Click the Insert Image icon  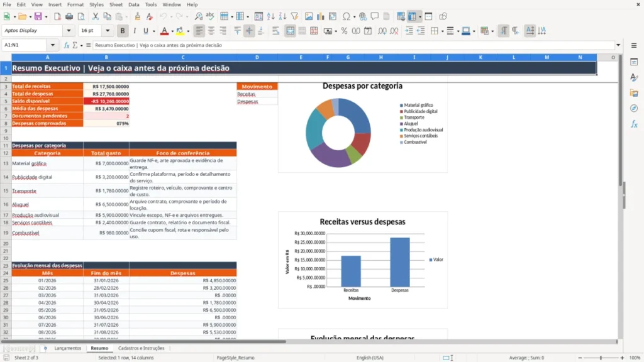(x=309, y=16)
